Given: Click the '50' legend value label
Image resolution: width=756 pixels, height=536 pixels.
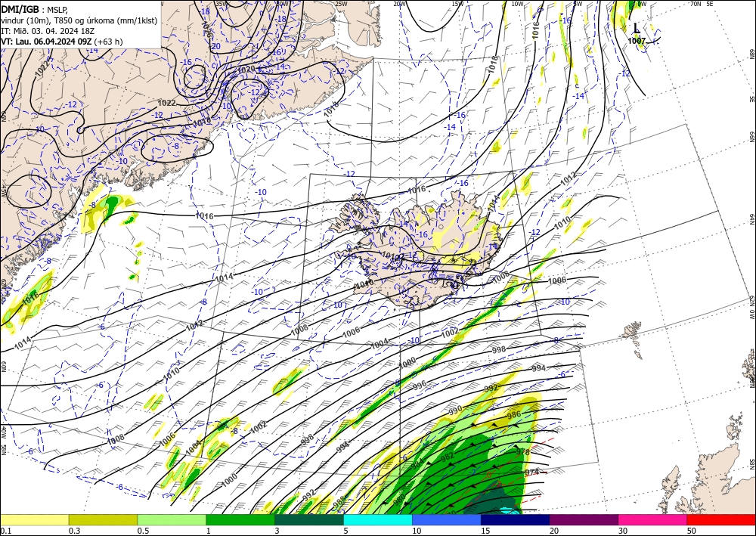Looking at the screenshot, I should tap(692, 531).
